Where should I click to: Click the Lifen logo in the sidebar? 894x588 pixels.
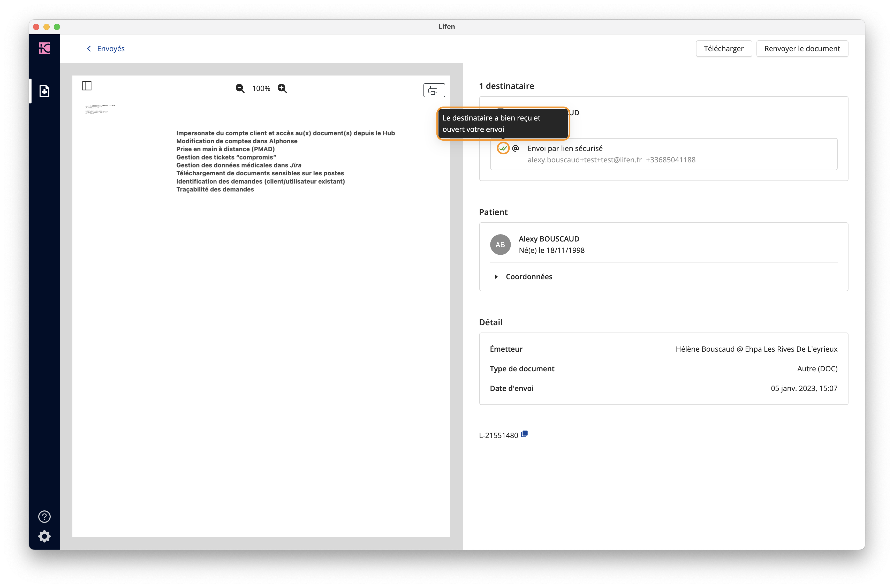tap(44, 48)
